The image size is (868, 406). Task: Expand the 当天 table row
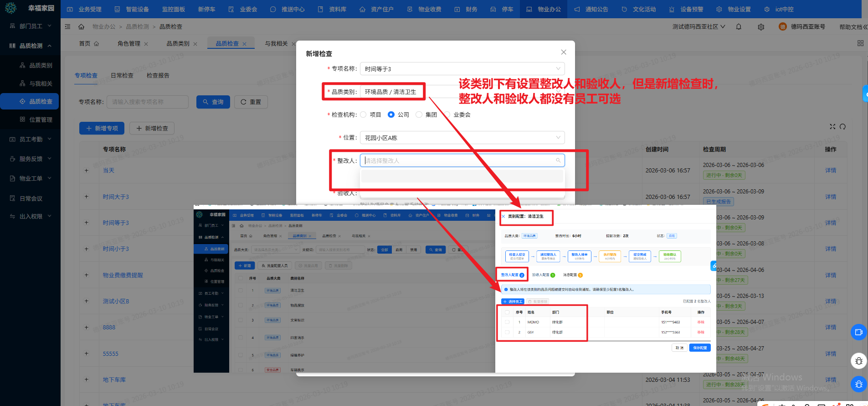click(87, 171)
